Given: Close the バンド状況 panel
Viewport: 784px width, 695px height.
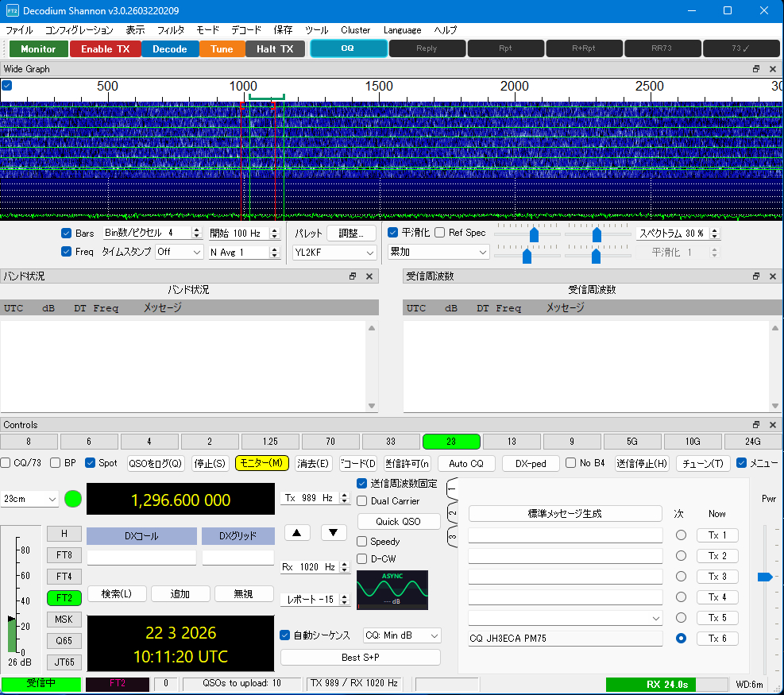Looking at the screenshot, I should [369, 276].
